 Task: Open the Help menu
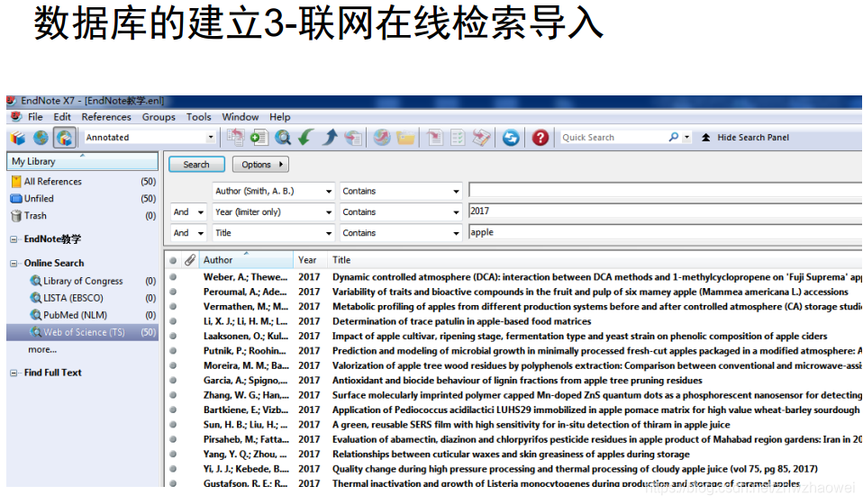tap(279, 117)
